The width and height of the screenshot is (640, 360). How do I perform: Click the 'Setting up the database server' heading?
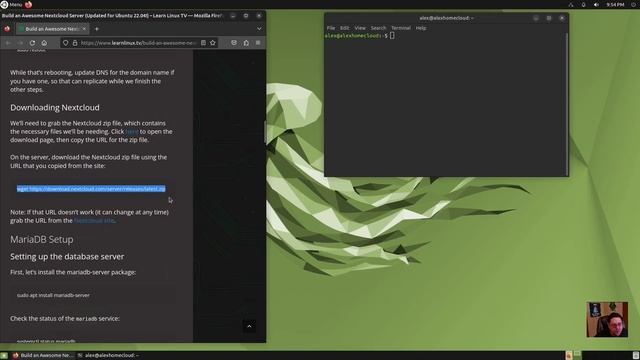[67, 257]
